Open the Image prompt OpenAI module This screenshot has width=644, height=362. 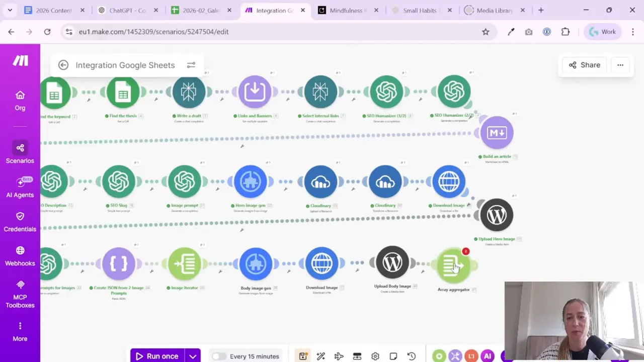[x=185, y=182]
